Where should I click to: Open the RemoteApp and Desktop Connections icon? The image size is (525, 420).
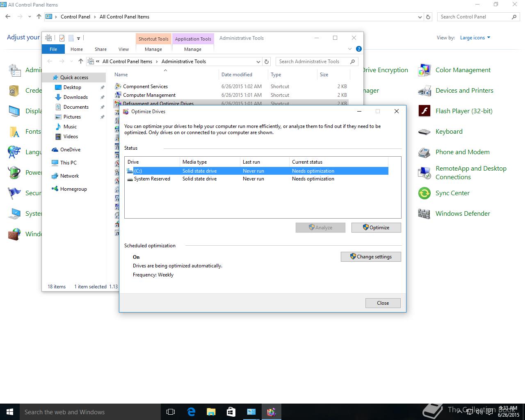pos(424,173)
